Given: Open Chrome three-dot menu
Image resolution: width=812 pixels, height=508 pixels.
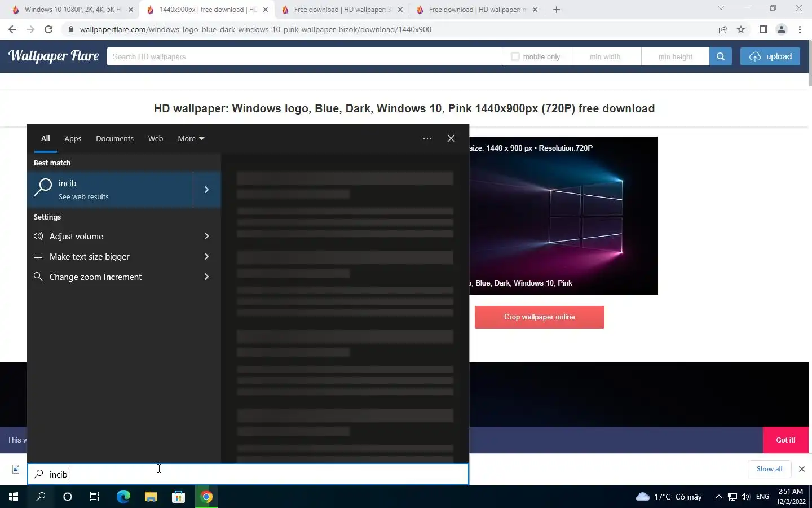Looking at the screenshot, I should coord(800,29).
